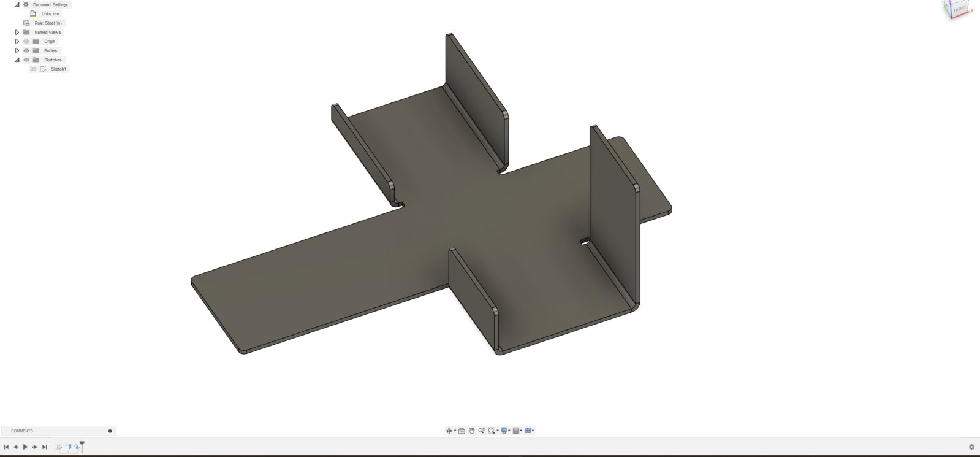
Task: Expand the Named Views folder
Action: (x=17, y=32)
